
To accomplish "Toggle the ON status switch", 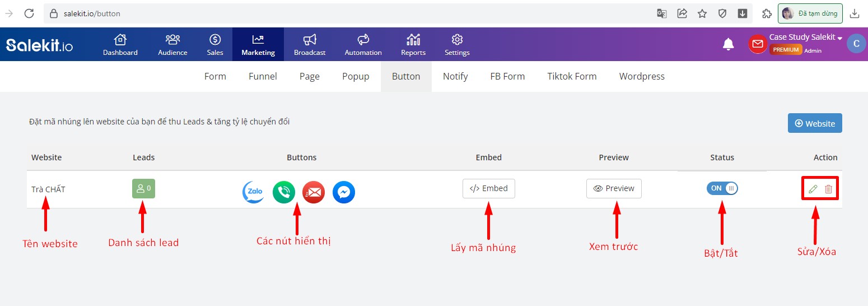I will point(722,188).
